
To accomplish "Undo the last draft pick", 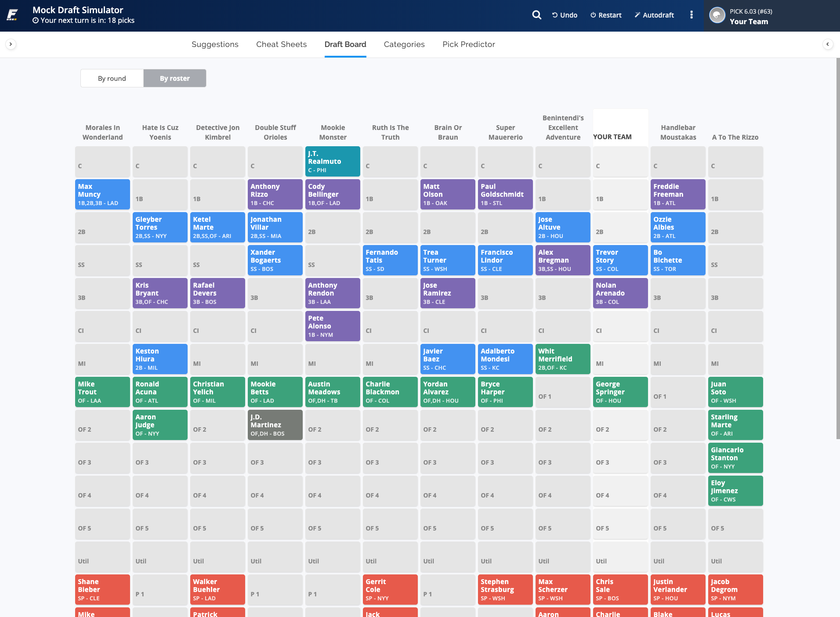I will [x=565, y=15].
